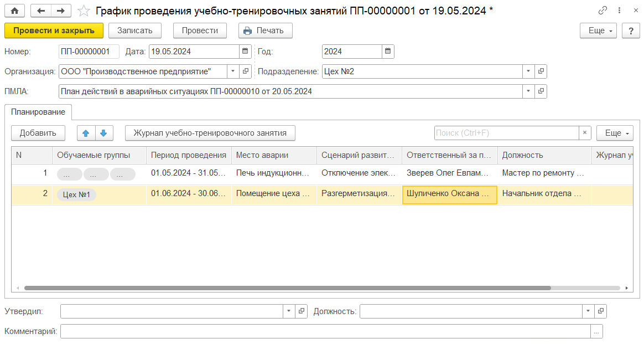Move row down with blue down arrow
This screenshot has height=344, width=644.
coord(103,133)
